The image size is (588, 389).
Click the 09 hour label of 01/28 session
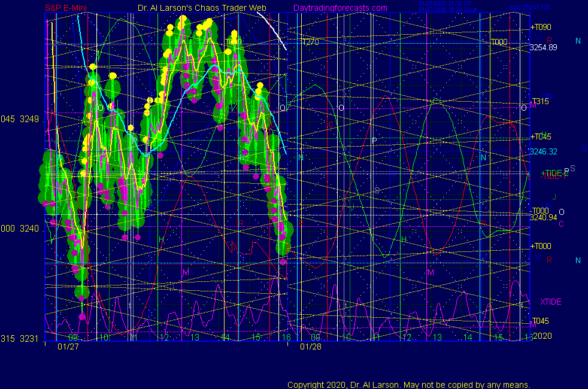(x=316, y=338)
